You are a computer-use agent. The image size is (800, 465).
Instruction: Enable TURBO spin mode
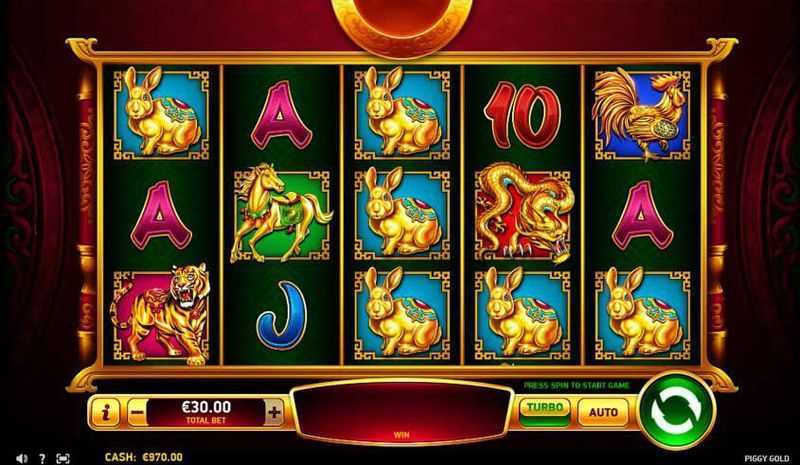[545, 411]
